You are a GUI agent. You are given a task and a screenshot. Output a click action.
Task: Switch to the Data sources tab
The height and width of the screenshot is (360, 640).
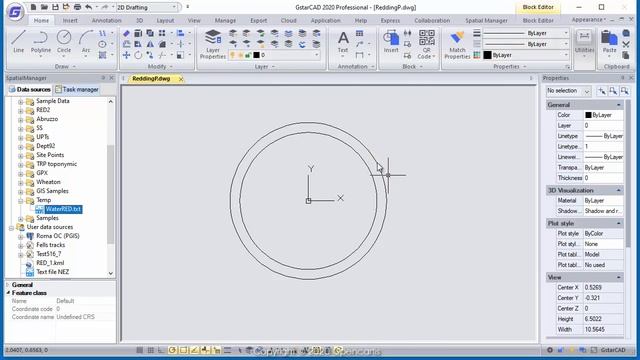[x=30, y=89]
